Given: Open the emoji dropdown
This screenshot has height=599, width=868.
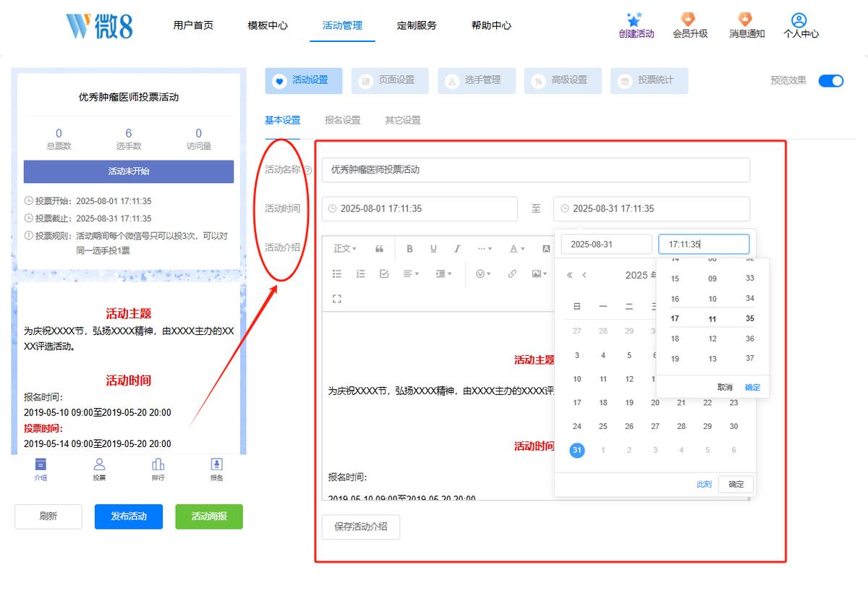Looking at the screenshot, I should [x=483, y=273].
